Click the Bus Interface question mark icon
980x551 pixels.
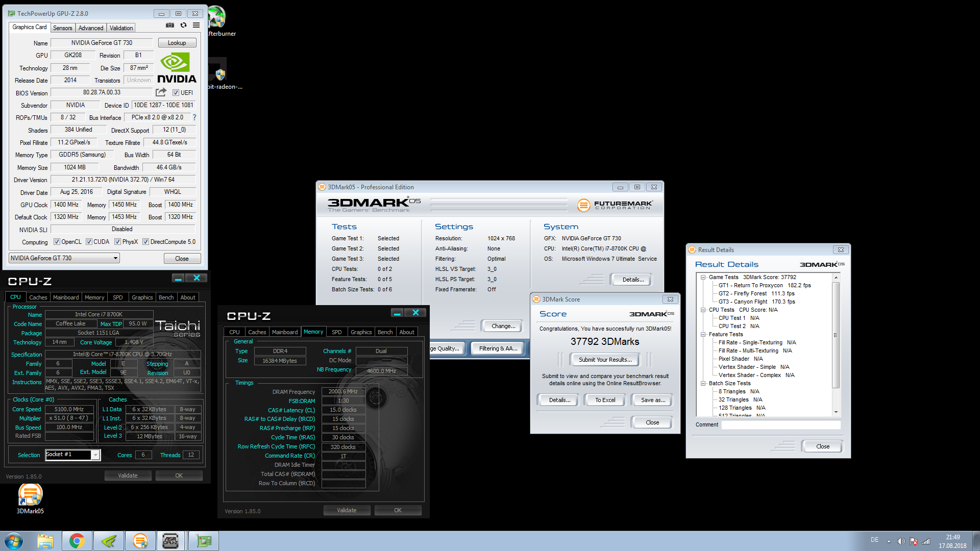tap(194, 117)
